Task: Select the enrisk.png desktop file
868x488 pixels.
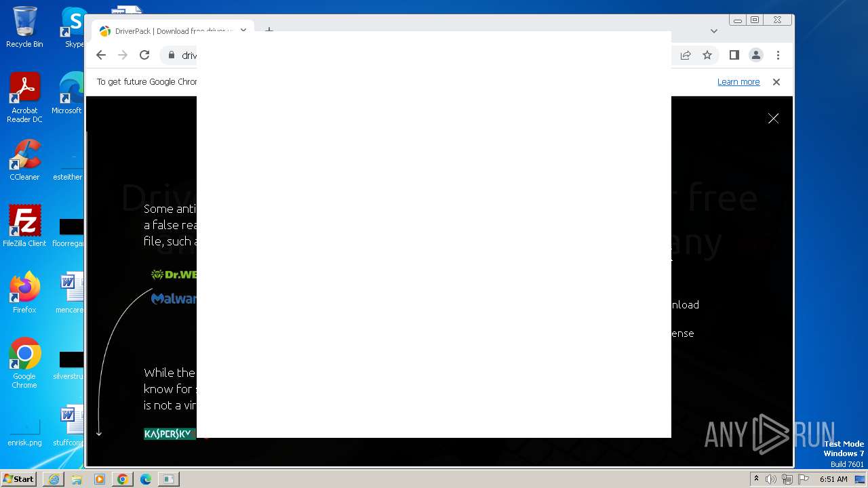Action: 24,432
